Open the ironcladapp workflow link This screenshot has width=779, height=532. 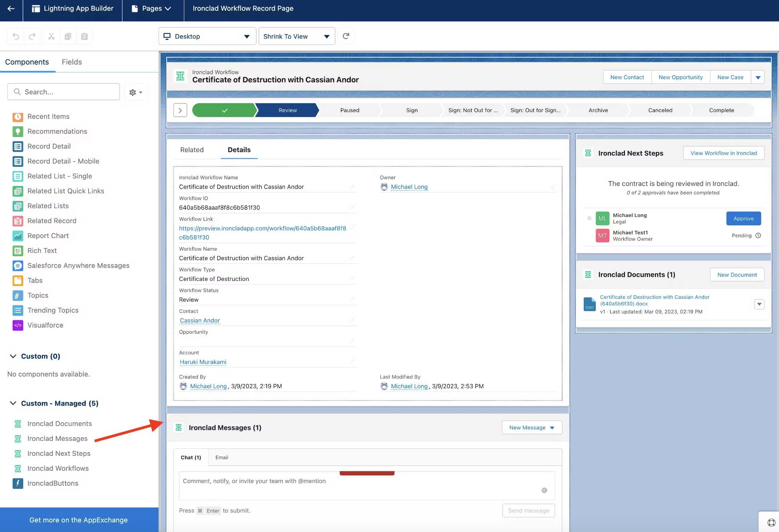click(x=263, y=233)
